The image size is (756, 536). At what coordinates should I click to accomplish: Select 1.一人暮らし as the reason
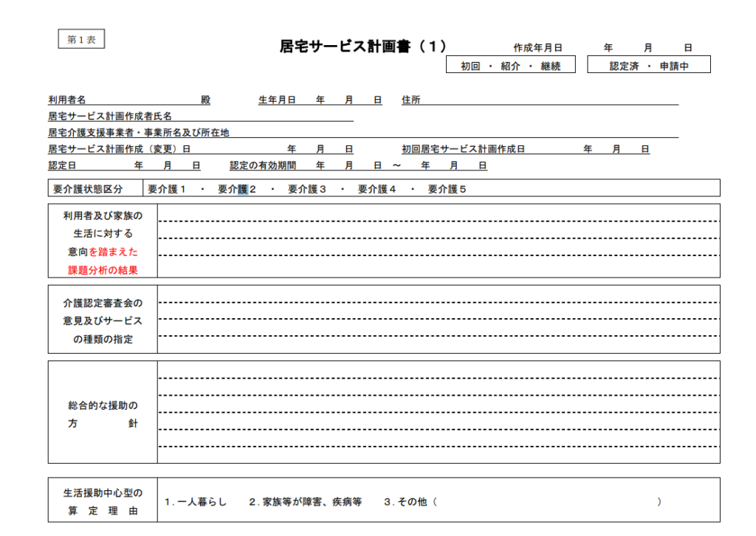[x=195, y=501]
